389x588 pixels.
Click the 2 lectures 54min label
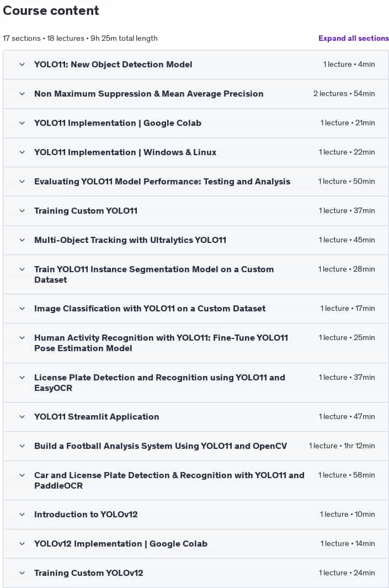pos(344,94)
